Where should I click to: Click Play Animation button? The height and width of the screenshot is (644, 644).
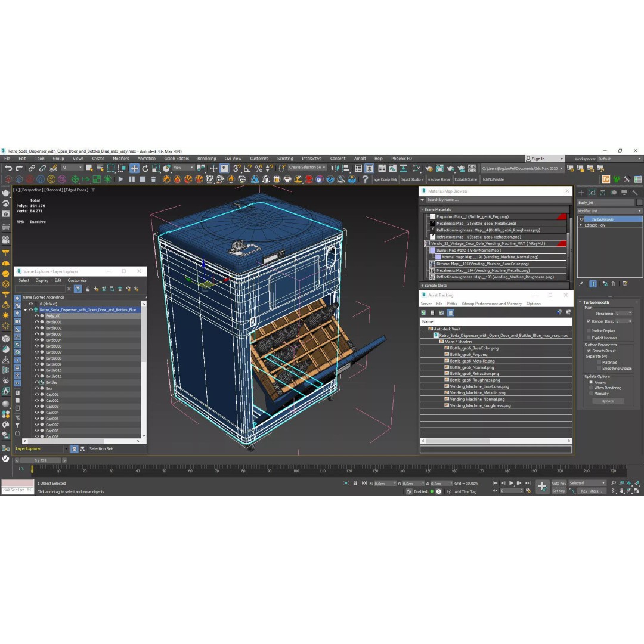pyautogui.click(x=512, y=484)
